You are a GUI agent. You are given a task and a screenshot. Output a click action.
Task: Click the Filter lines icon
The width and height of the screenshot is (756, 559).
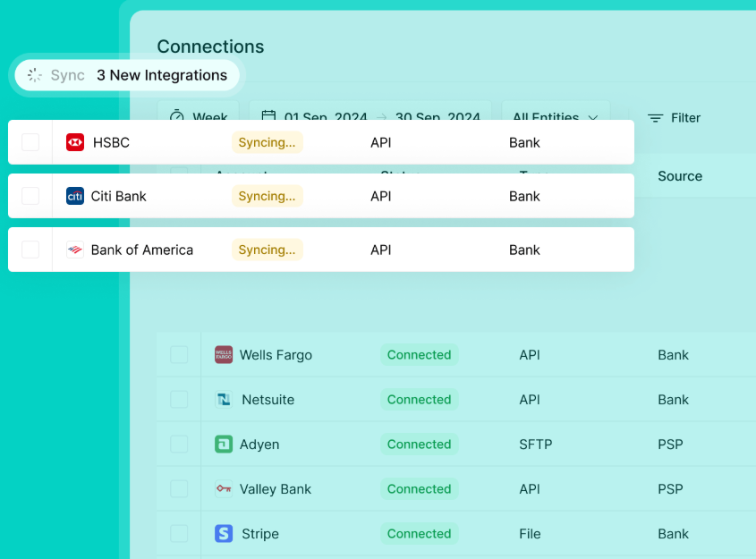[x=655, y=118]
